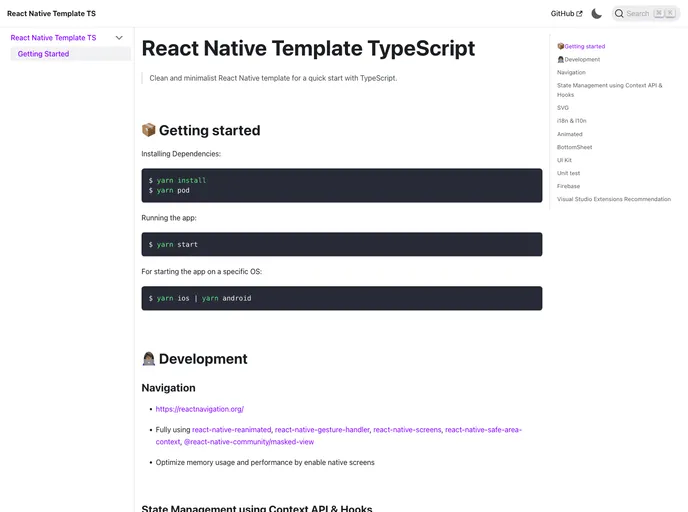The height and width of the screenshot is (512, 688).
Task: Select SVG in the table of contents
Action: [563, 107]
